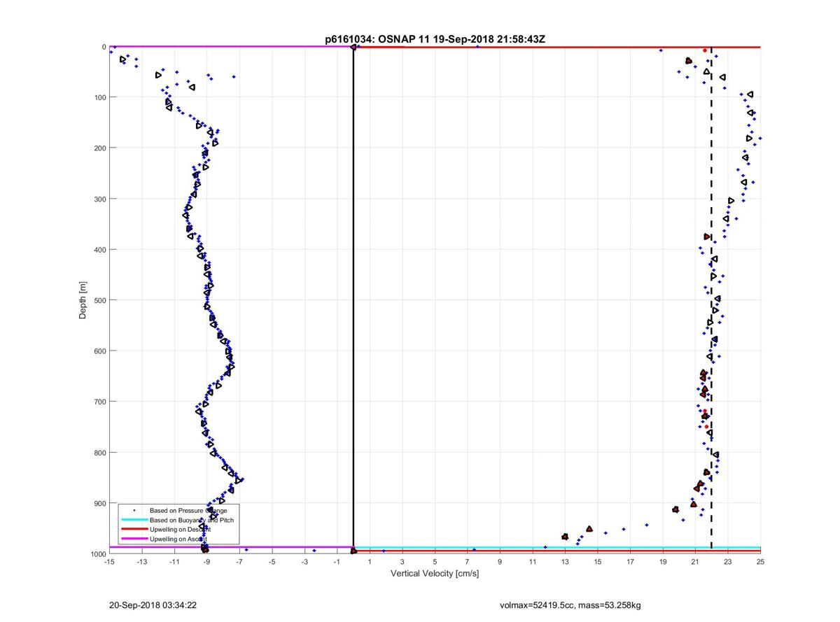Click x-axis tick label 17
Screen dimensions: 840x622
coord(630,562)
